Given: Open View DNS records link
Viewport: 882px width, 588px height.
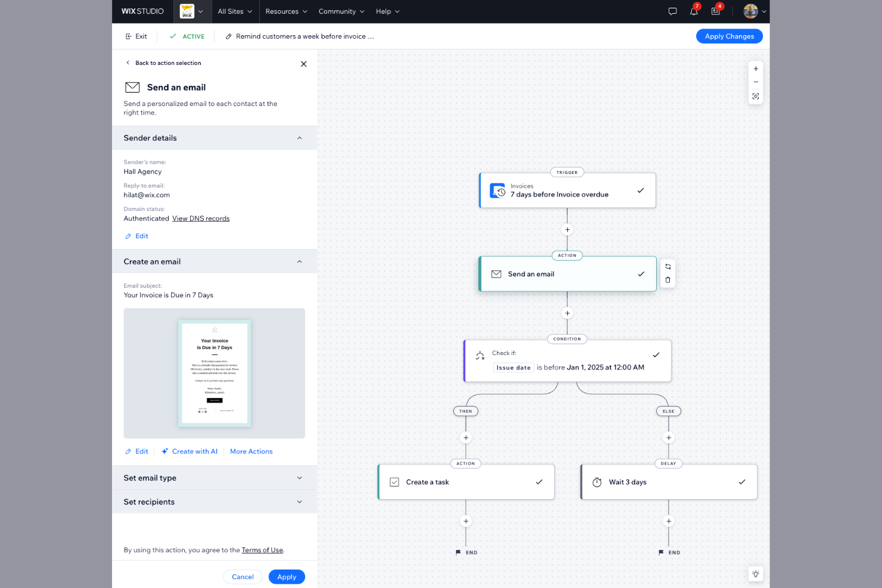Looking at the screenshot, I should pyautogui.click(x=201, y=219).
